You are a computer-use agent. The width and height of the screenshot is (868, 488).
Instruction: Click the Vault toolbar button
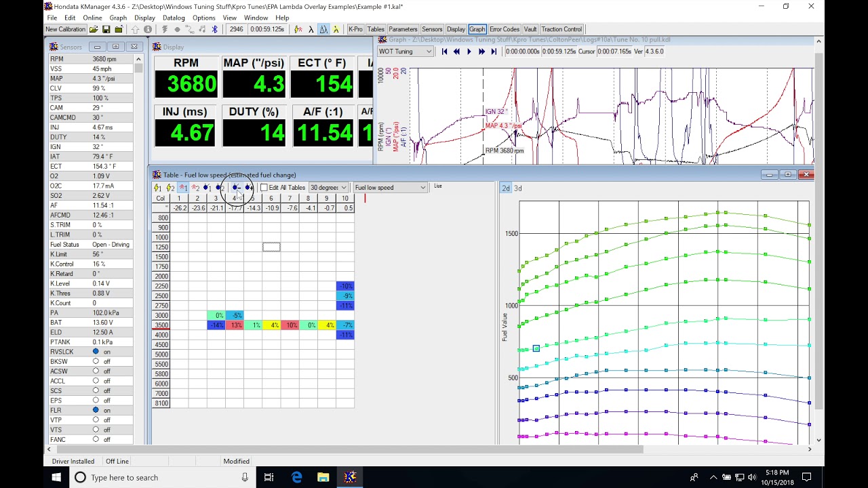(530, 29)
